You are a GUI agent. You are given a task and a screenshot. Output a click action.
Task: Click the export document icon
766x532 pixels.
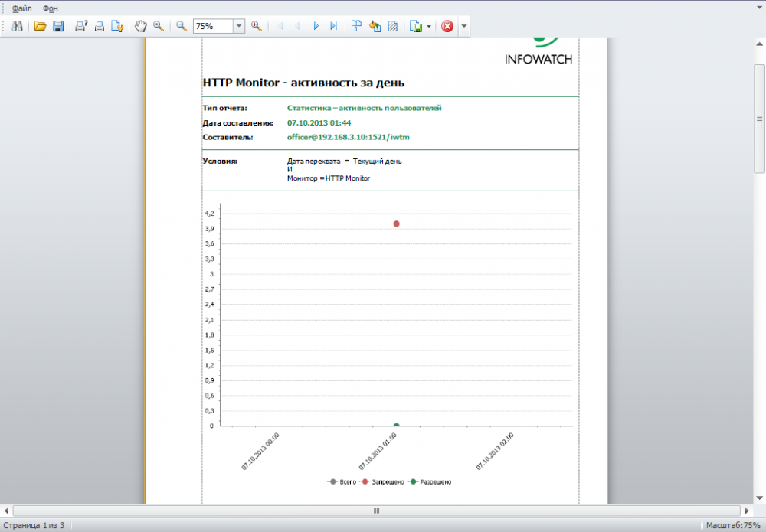coord(416,26)
